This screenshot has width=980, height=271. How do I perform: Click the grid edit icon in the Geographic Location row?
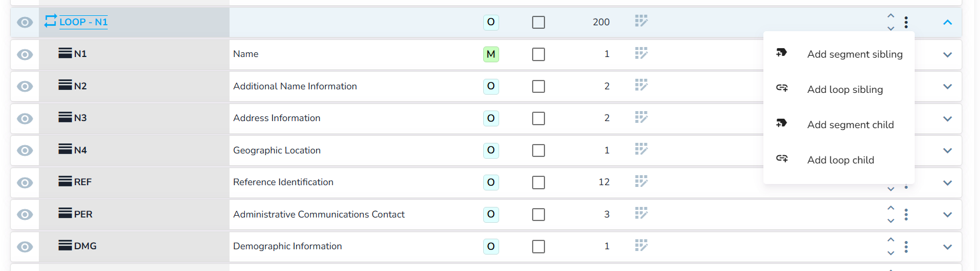(641, 150)
